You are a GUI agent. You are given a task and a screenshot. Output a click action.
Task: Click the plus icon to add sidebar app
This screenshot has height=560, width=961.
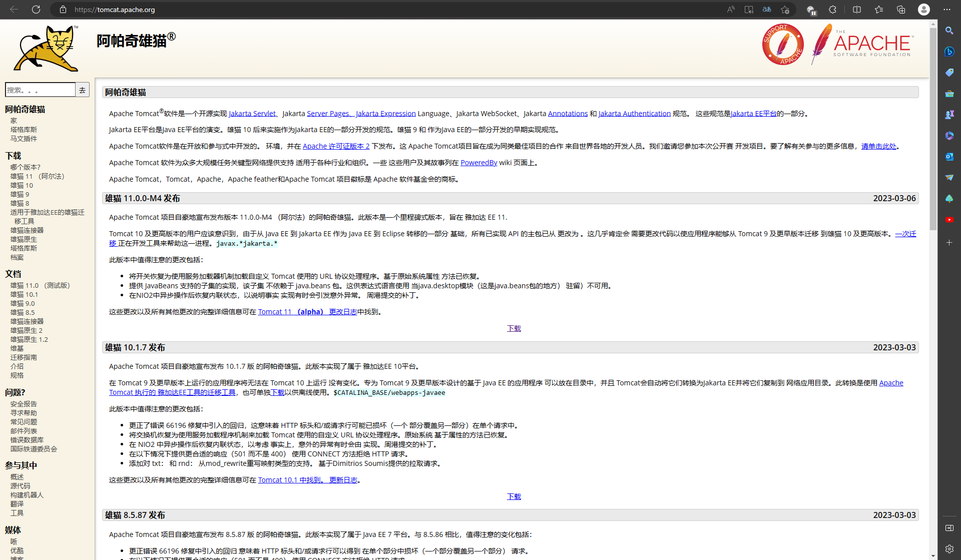(949, 243)
